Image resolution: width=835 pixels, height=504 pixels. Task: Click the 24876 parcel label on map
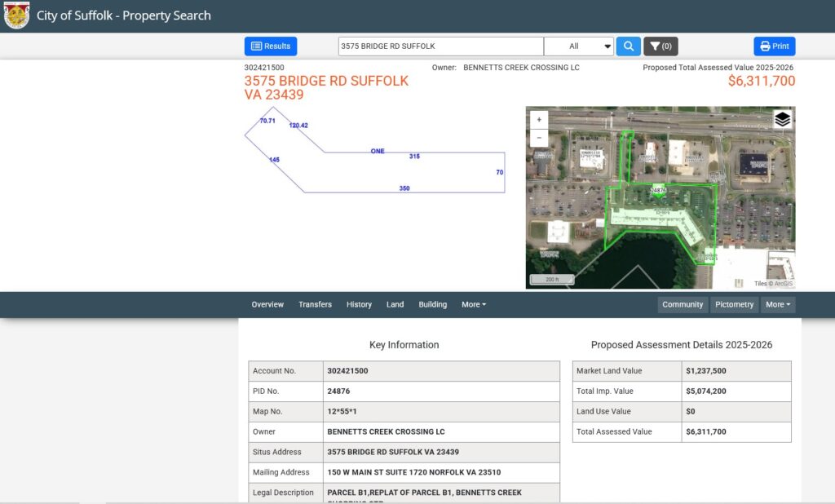click(x=658, y=190)
